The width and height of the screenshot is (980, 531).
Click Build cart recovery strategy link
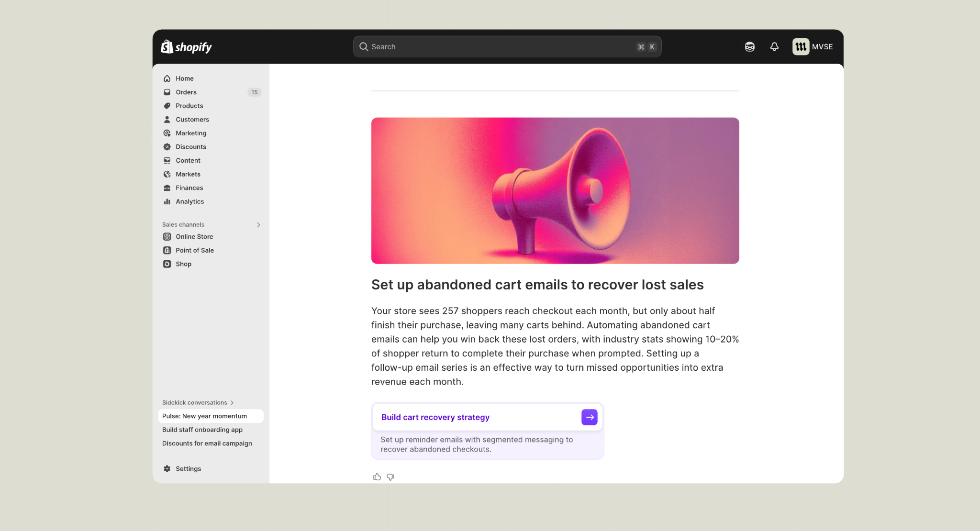(435, 417)
